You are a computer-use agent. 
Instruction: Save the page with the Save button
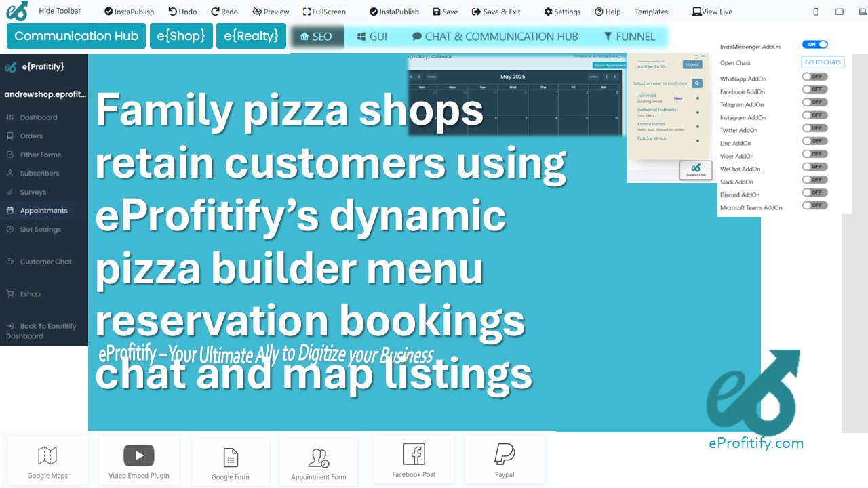point(446,12)
